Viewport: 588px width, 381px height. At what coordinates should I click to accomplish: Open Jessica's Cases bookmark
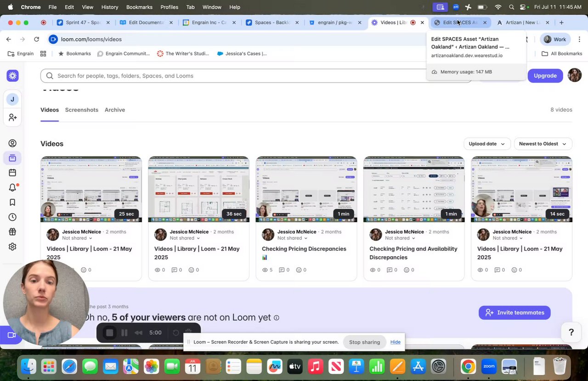click(x=242, y=54)
